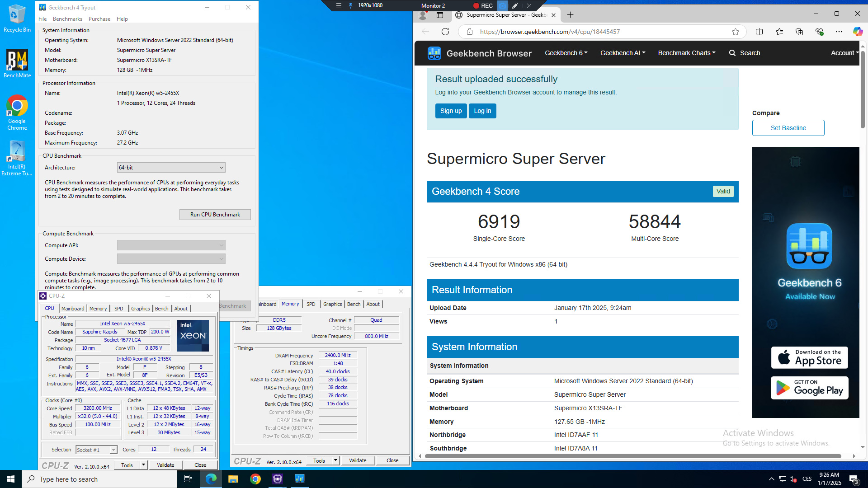Open browser favorites list icon
Viewport: 868px width, 488px height.
(x=779, y=32)
